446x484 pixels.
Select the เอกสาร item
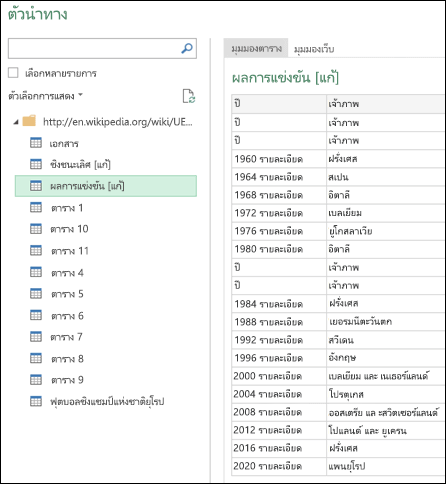pos(64,143)
